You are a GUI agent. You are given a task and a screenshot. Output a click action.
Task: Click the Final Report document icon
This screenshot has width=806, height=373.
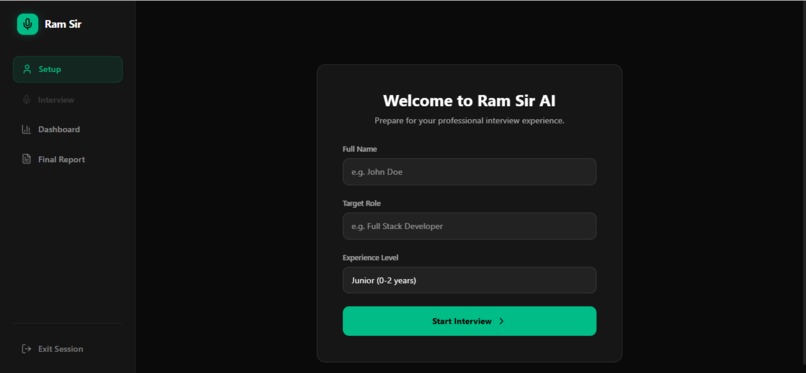[x=26, y=159]
